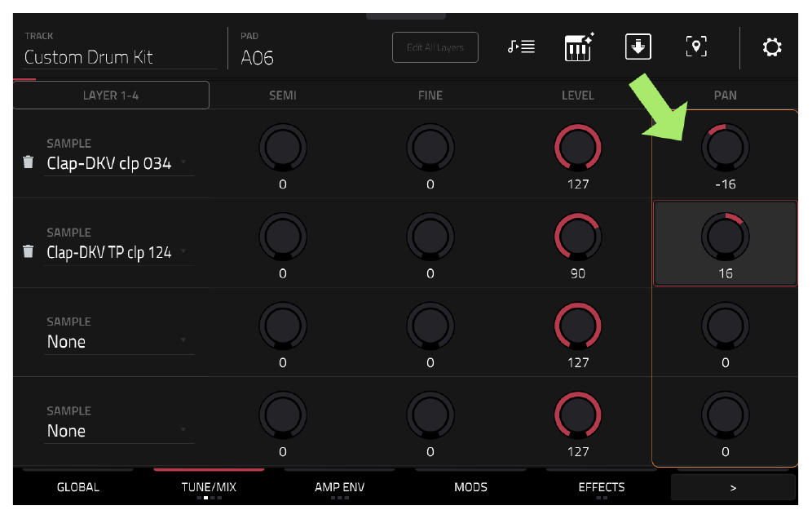Click the Layer 1-4 button
The height and width of the screenshot is (519, 812).
pos(111,95)
